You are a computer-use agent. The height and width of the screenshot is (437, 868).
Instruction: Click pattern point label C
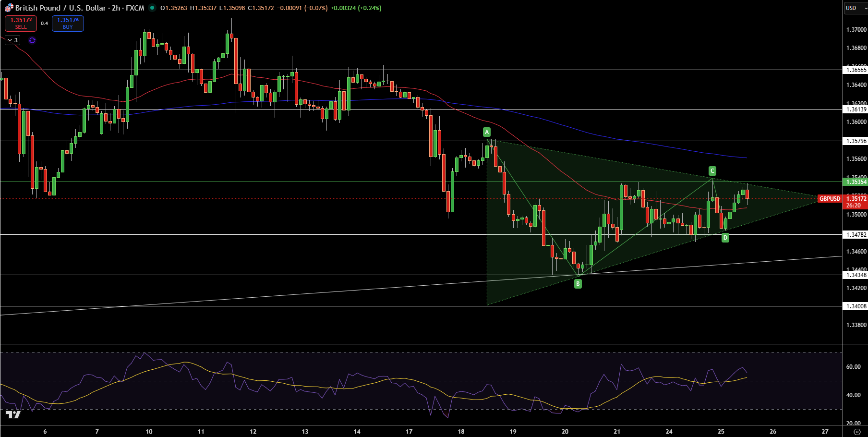pyautogui.click(x=712, y=171)
